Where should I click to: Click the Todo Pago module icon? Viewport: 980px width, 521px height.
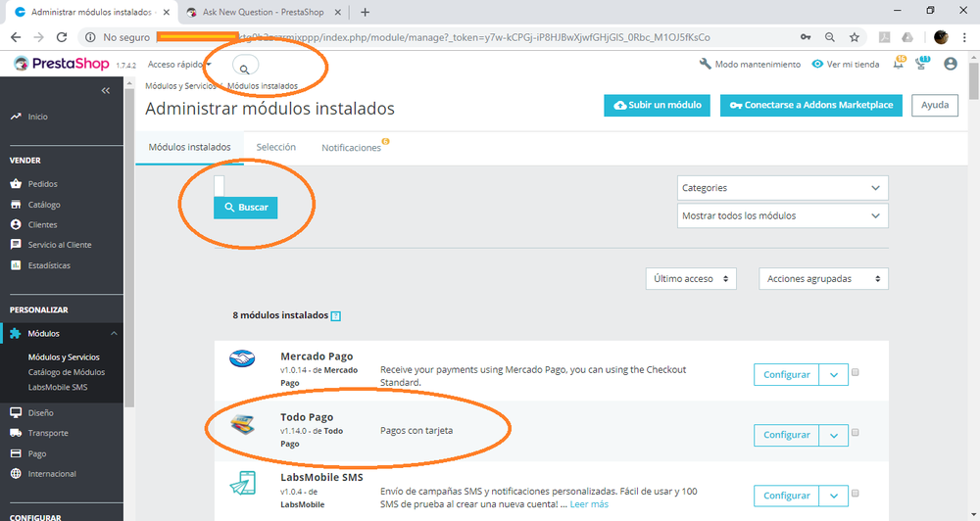pos(242,424)
